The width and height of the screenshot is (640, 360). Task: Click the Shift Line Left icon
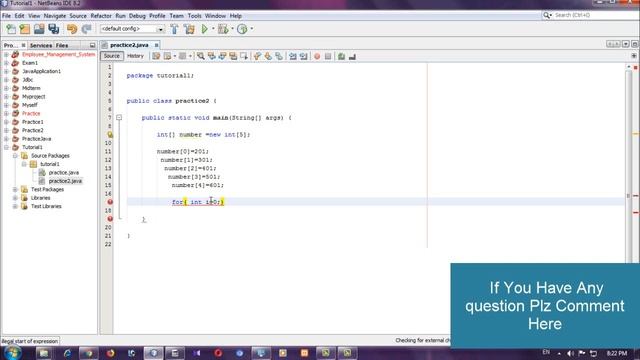tap(293, 56)
